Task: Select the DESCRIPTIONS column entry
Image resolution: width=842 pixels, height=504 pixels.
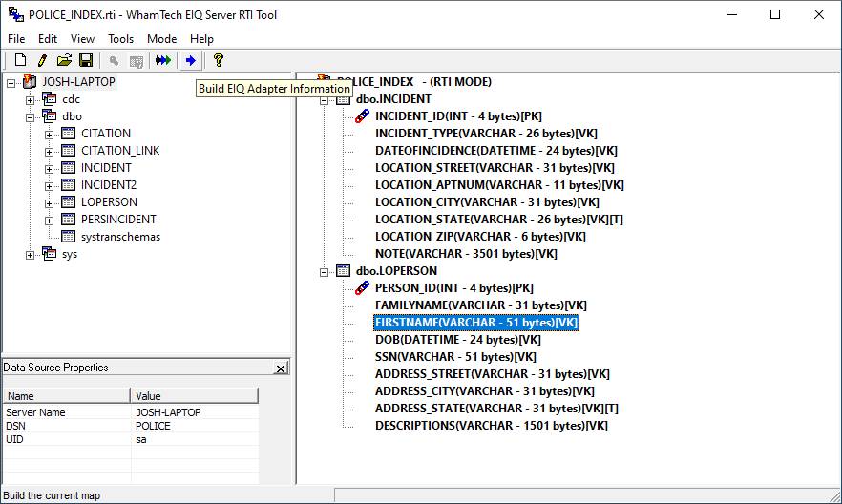Action: pyautogui.click(x=492, y=425)
